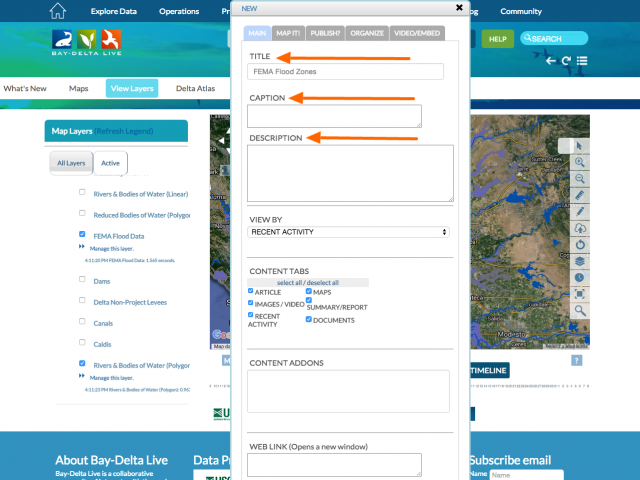Click the DESCRIPTION text area
Screen dimensions: 640x480
350,173
